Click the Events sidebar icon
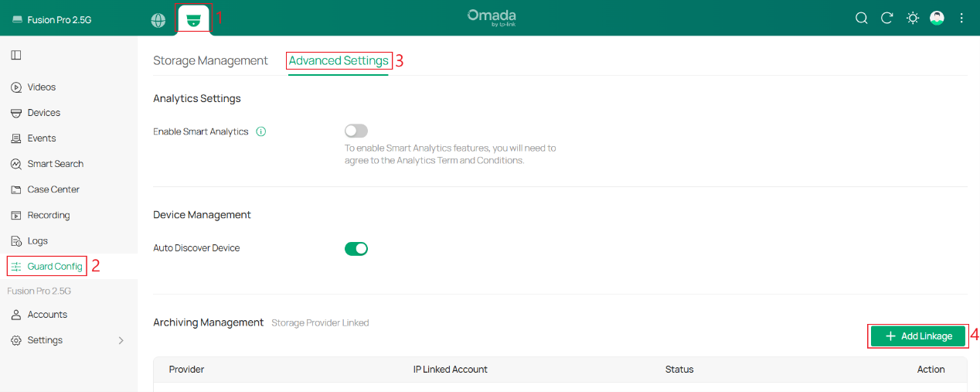The image size is (980, 392). point(16,138)
